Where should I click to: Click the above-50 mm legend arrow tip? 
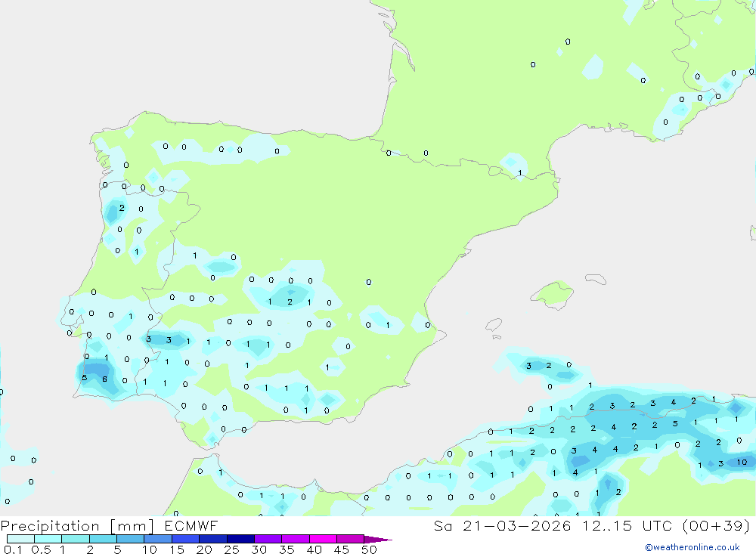click(377, 540)
